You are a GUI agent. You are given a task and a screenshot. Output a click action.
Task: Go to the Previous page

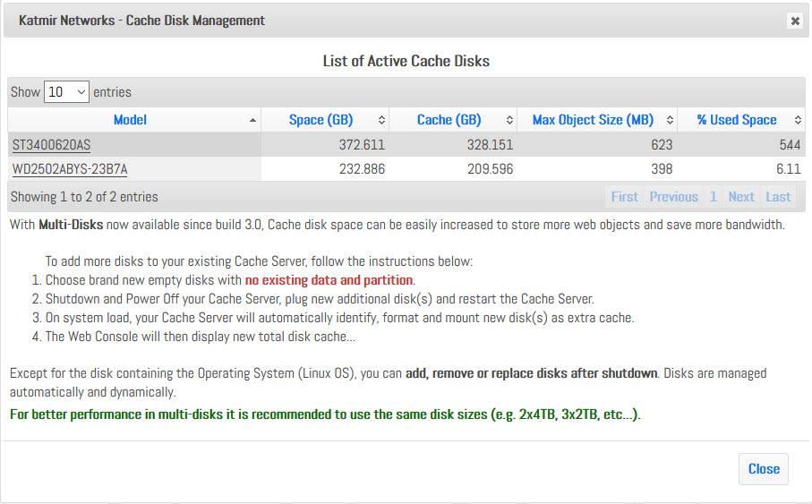(x=674, y=197)
